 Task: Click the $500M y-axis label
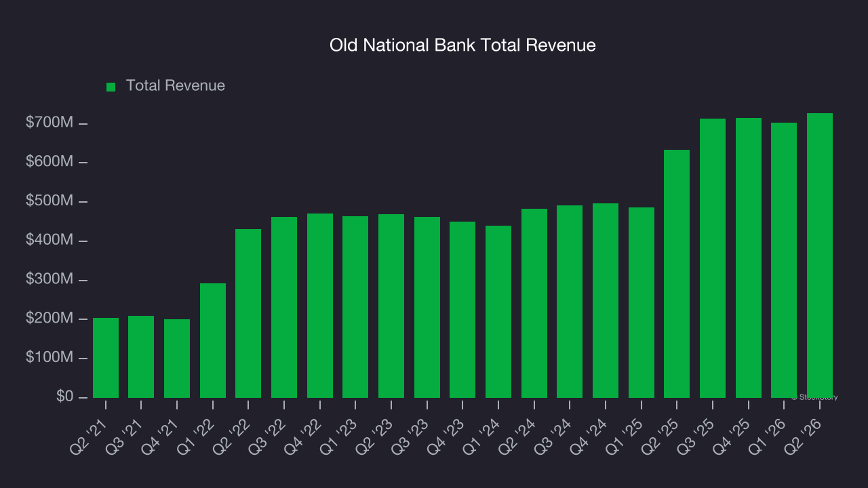(x=50, y=201)
